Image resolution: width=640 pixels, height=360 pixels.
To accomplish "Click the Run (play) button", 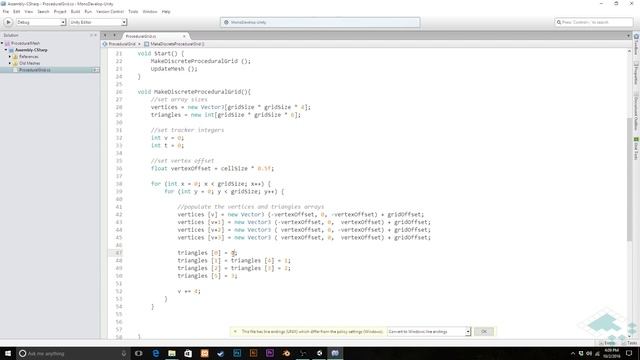I will tap(8, 22).
